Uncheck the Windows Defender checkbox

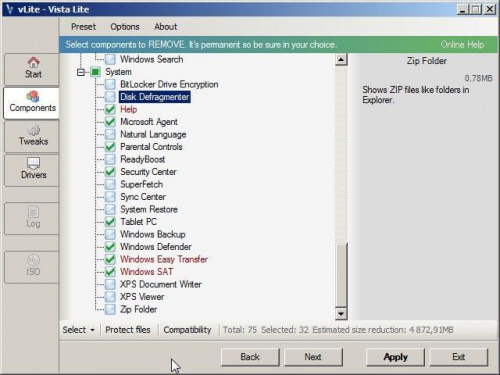110,247
